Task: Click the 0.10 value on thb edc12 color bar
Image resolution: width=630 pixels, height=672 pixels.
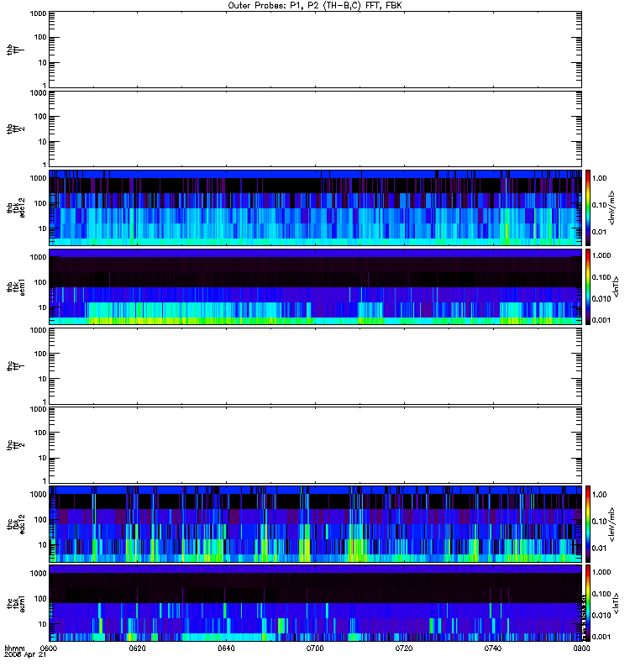Action: (x=599, y=205)
